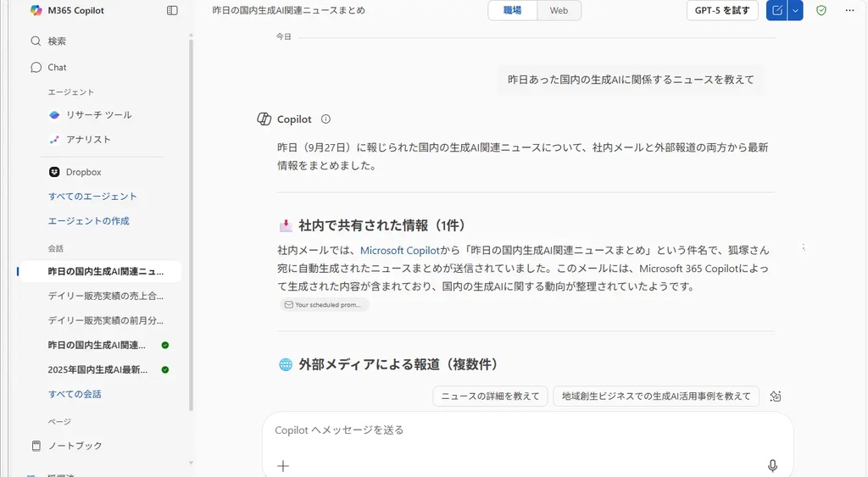Switch to the Web tab
Viewport: 868px width, 477px height.
pos(559,10)
